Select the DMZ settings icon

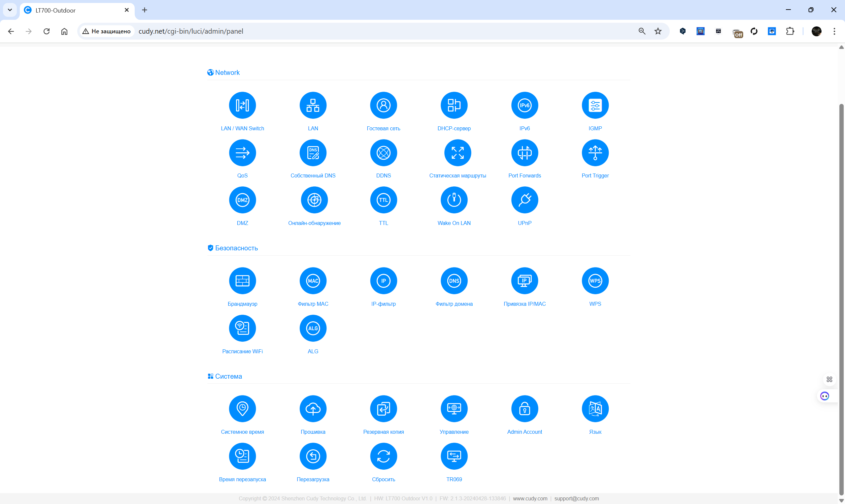pyautogui.click(x=242, y=200)
